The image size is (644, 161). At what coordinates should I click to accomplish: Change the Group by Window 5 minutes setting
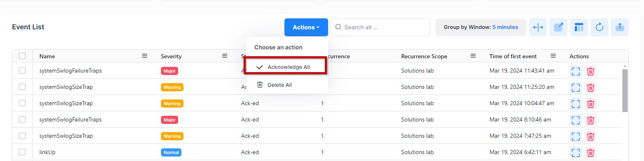pyautogui.click(x=481, y=27)
